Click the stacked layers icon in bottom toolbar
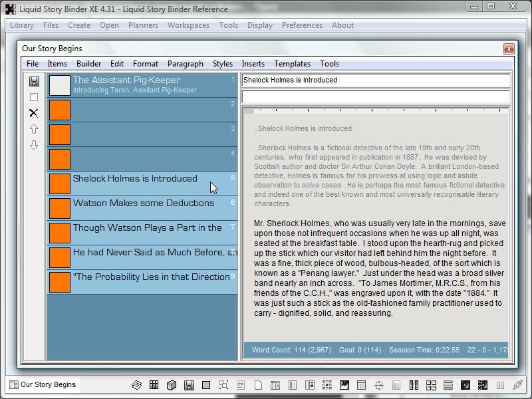Image resolution: width=532 pixels, height=399 pixels. pos(136,385)
